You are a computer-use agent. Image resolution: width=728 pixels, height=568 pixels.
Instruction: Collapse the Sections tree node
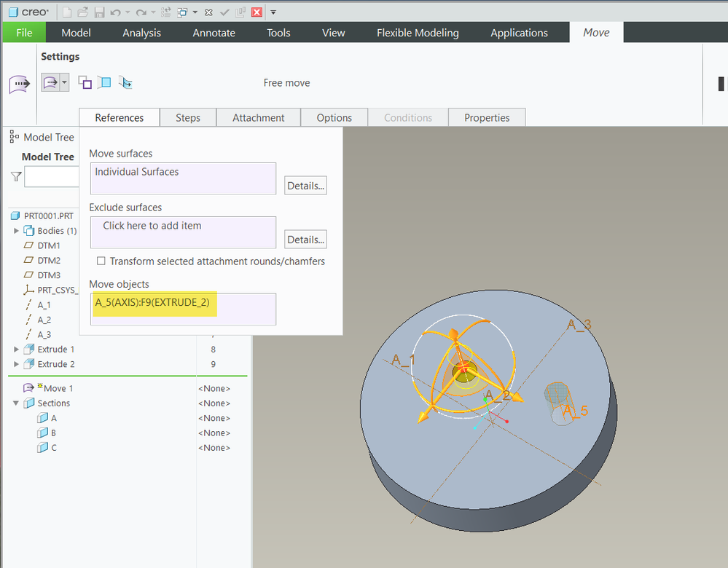point(17,403)
